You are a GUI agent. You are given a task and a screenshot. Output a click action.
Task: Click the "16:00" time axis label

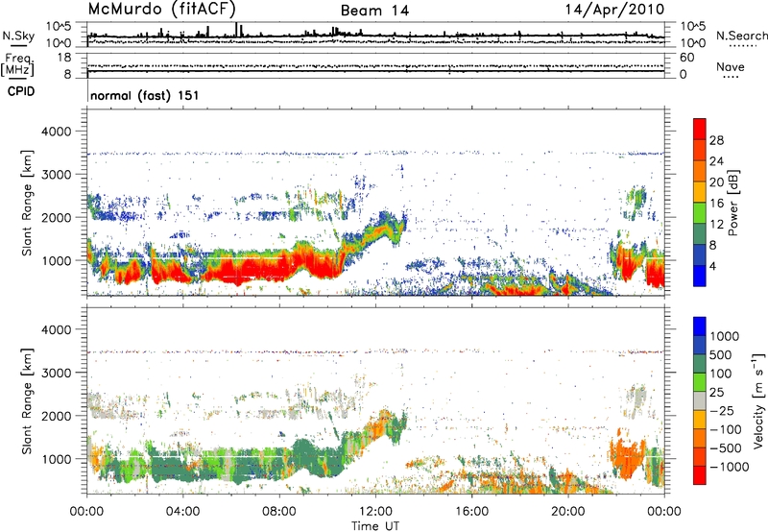point(471,512)
